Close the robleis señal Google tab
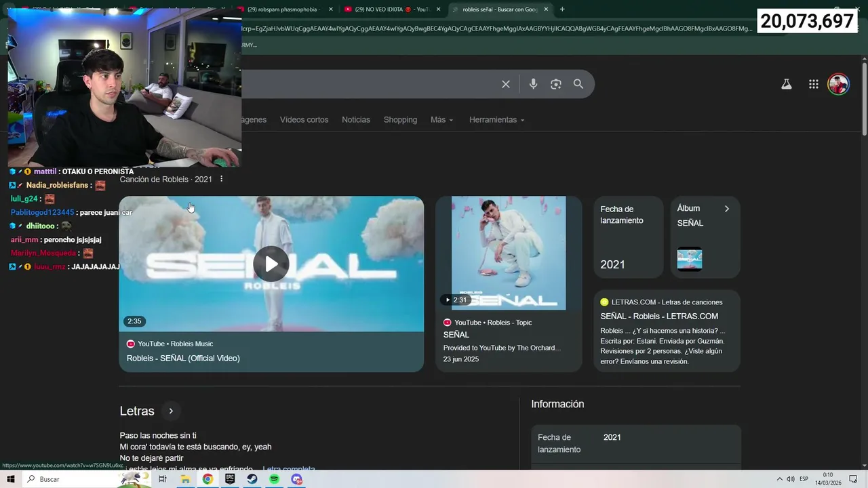Viewport: 868px width, 488px height. coord(546,9)
